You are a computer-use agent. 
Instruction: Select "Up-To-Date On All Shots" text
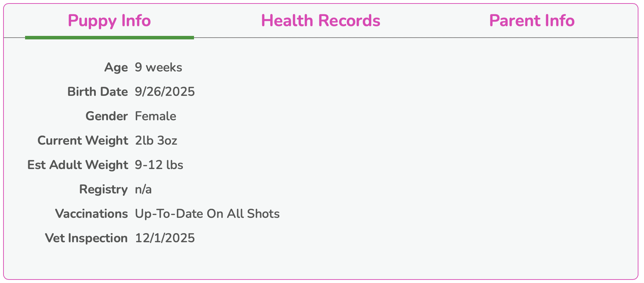207,214
